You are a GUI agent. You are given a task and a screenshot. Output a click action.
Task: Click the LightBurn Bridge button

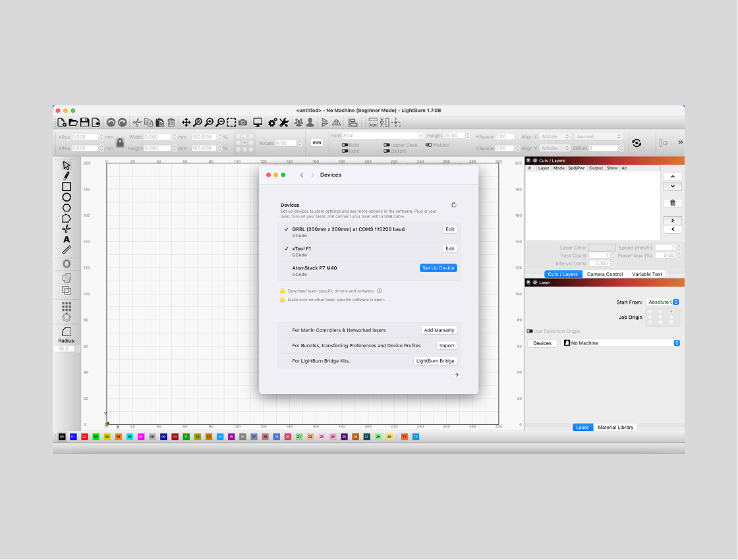coord(436,361)
